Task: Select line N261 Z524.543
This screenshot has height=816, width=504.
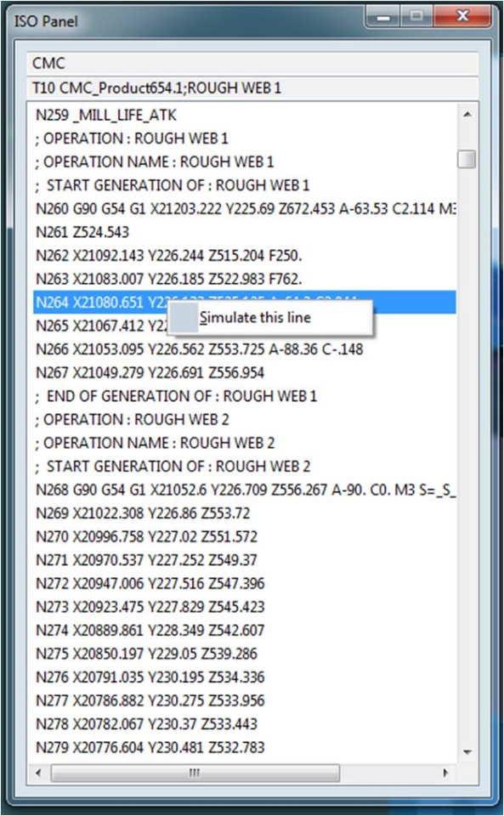Action: tap(245, 232)
